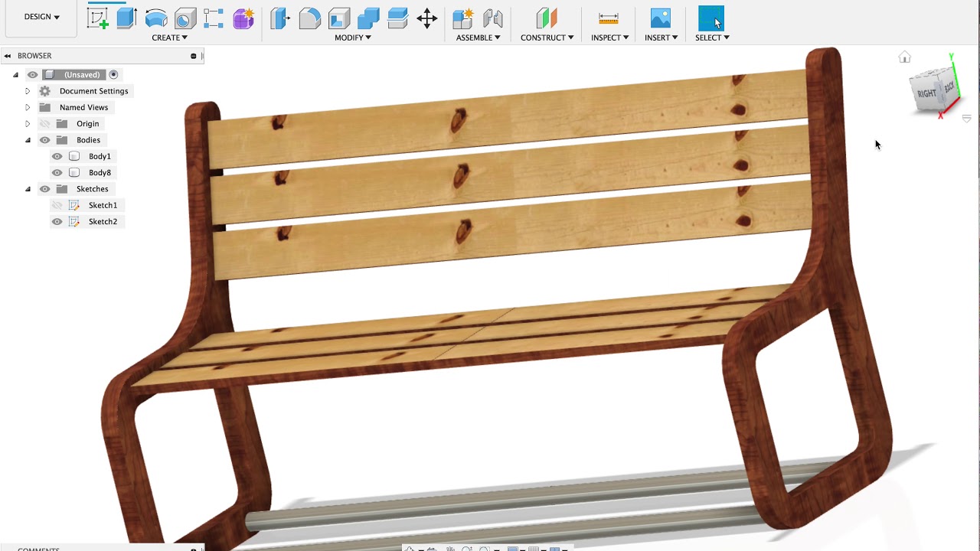Screen dimensions: 980x551
Task: Select the Split Body tool
Action: point(397,18)
